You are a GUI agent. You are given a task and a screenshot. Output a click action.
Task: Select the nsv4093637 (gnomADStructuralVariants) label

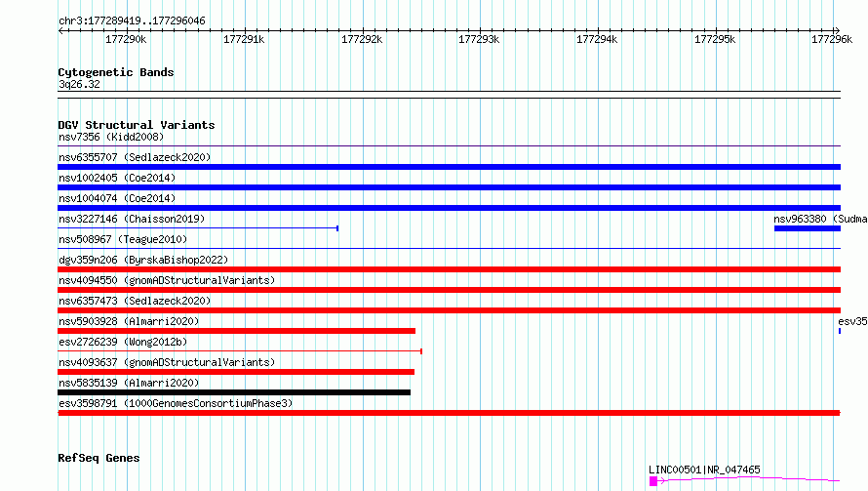[167, 362]
